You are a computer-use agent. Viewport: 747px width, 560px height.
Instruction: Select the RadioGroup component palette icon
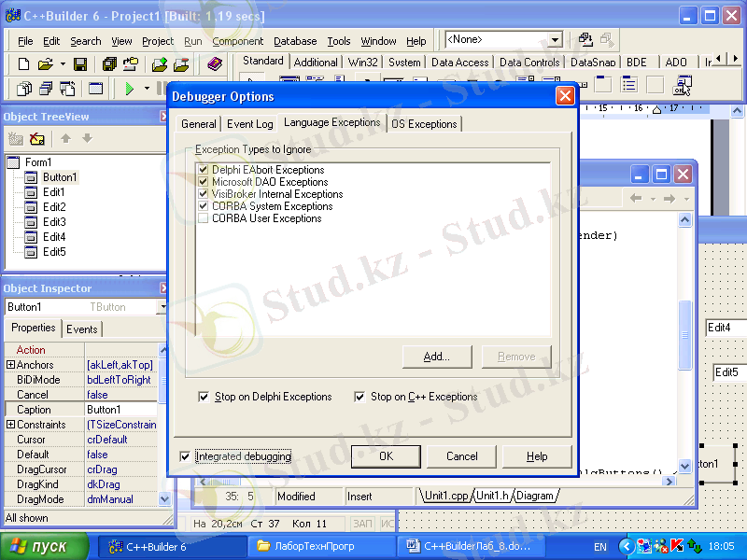pyautogui.click(x=629, y=85)
